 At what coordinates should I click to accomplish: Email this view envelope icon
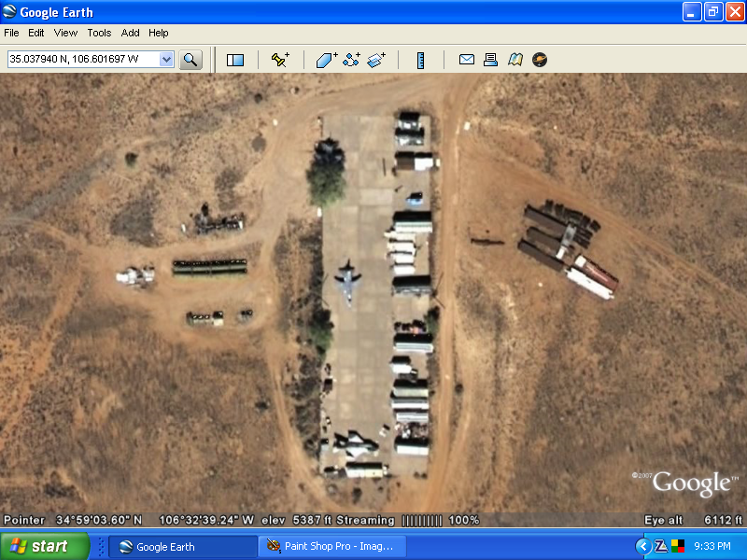[467, 60]
